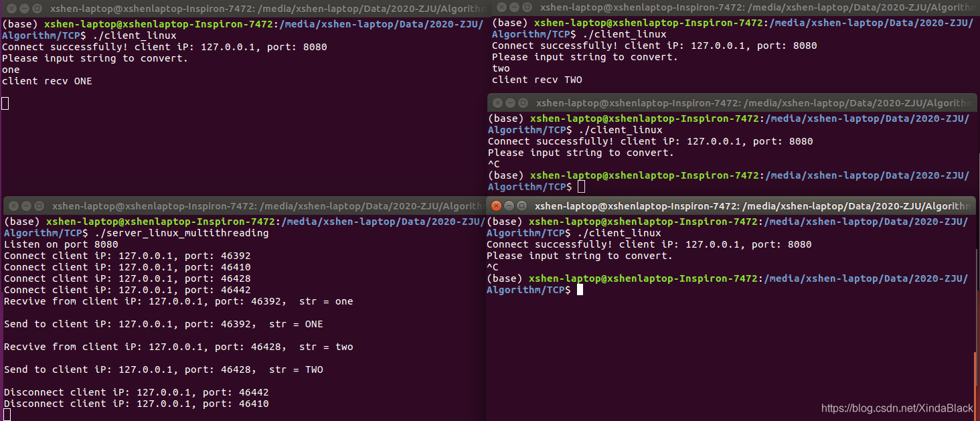
Task: Click "Listen on port 8080" in server output
Action: point(61,244)
